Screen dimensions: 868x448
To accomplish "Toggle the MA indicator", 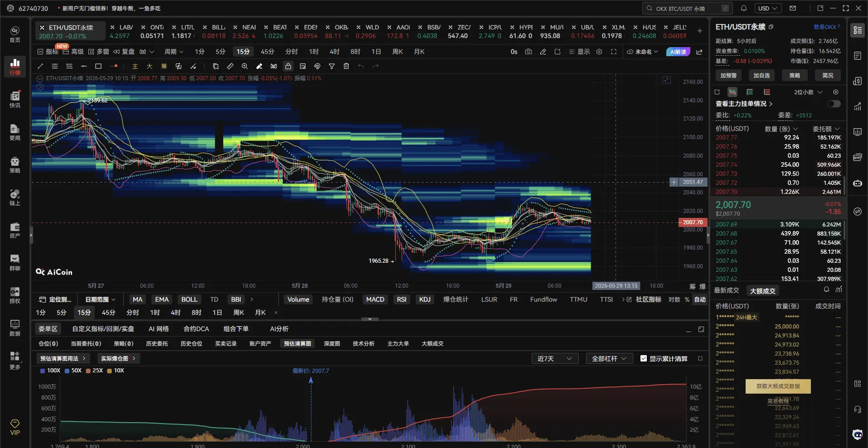I will pos(137,299).
